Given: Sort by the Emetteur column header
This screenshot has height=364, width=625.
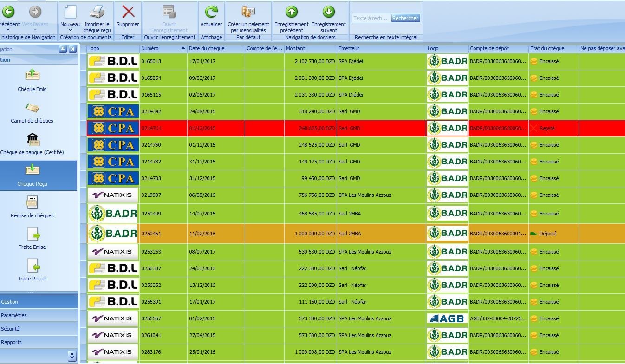Looking at the screenshot, I should point(381,48).
